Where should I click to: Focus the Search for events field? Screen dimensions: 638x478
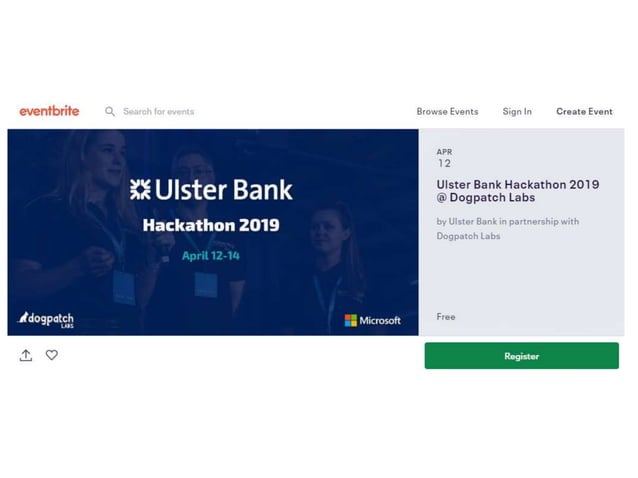pyautogui.click(x=159, y=111)
